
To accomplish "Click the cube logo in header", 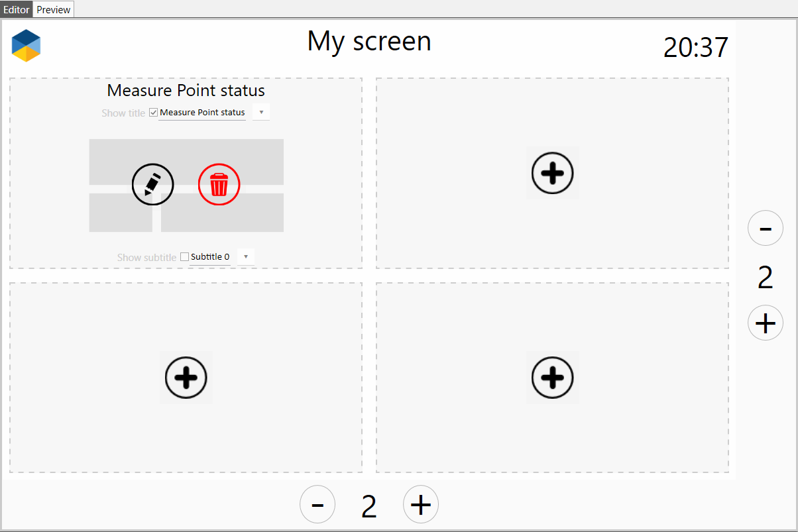I will click(26, 46).
